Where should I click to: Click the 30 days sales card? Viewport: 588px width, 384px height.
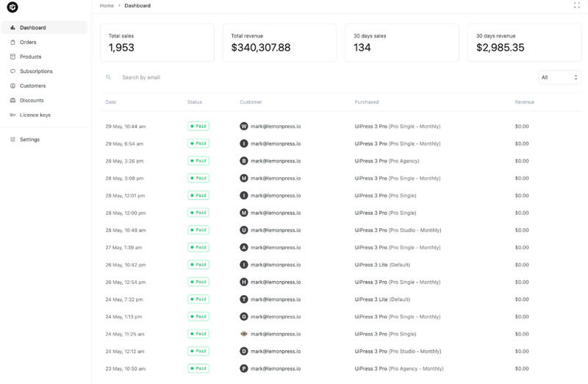402,43
